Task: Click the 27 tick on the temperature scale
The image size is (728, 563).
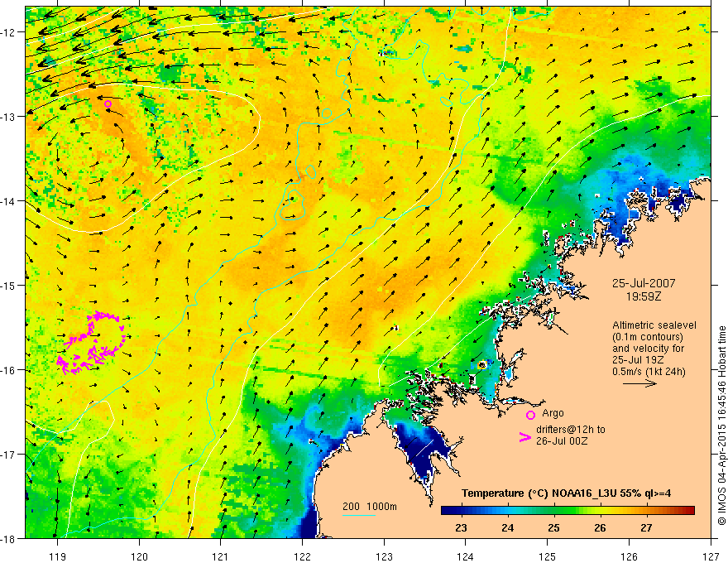Action: pyautogui.click(x=646, y=527)
